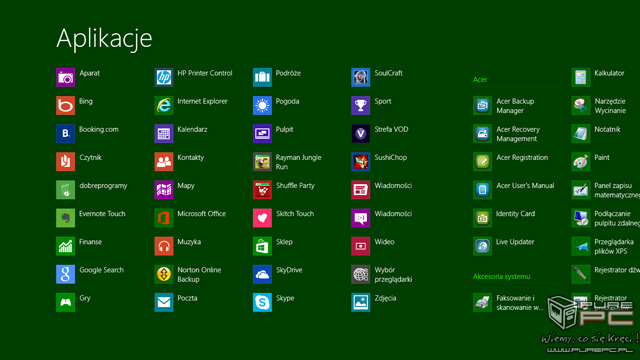Open the Internet Explorer icon
The image size is (640, 360).
(164, 105)
